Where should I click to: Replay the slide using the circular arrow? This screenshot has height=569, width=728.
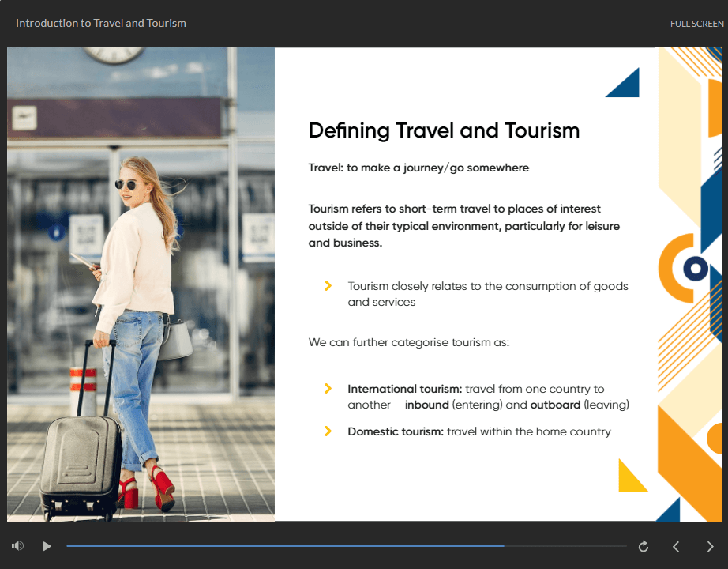644,546
